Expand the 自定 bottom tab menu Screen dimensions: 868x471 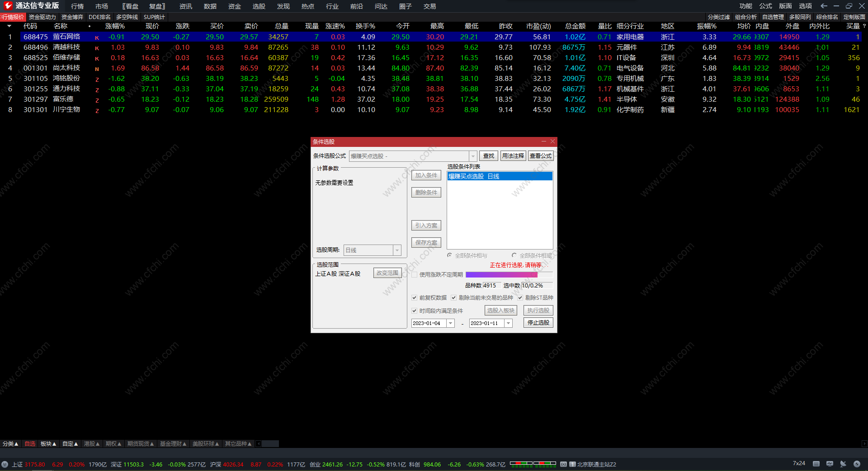pos(70,444)
